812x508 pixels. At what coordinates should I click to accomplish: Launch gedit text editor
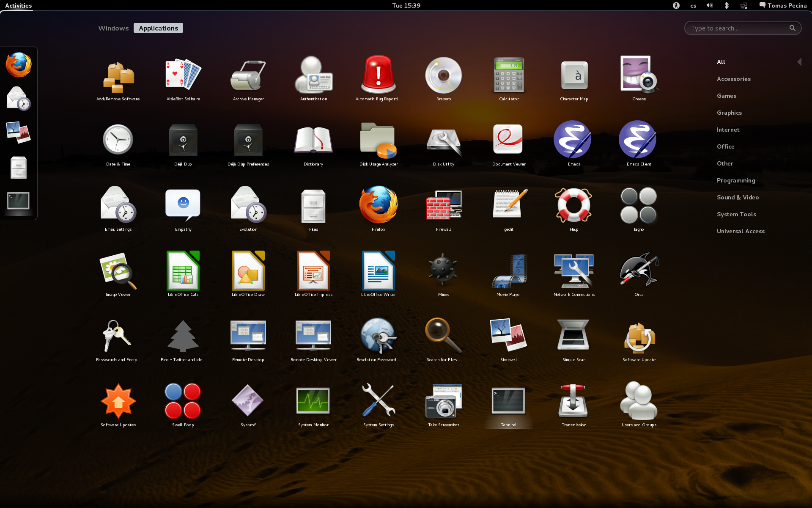(509, 210)
